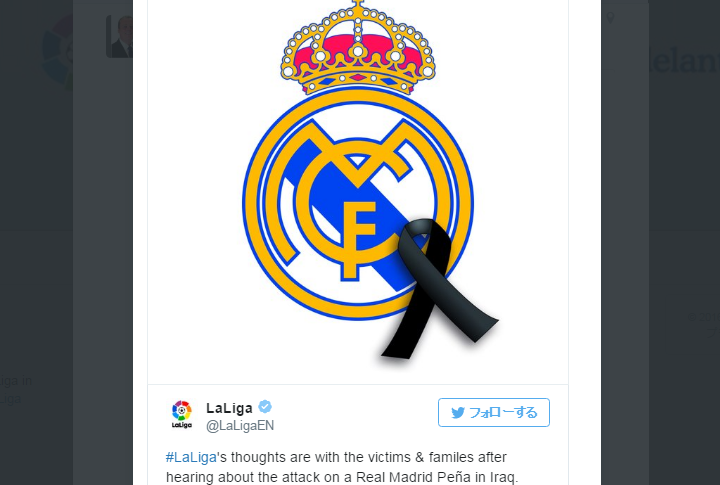The height and width of the screenshot is (485, 720).
Task: Open the @LaLigaEN handle link
Action: point(240,426)
